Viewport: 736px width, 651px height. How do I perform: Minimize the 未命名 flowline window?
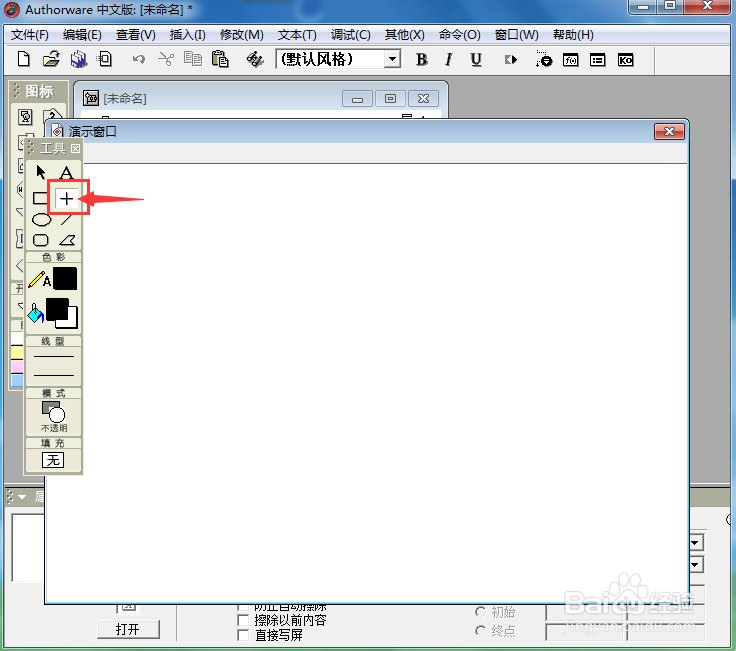point(357,99)
